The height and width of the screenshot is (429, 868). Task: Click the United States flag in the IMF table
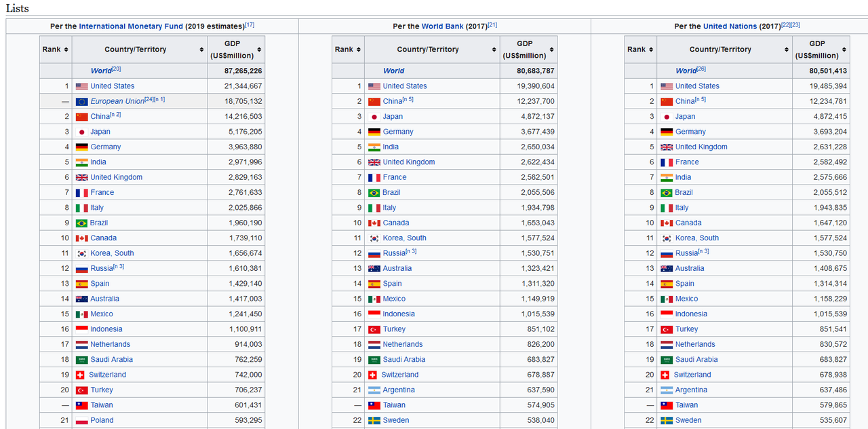pyautogui.click(x=81, y=86)
